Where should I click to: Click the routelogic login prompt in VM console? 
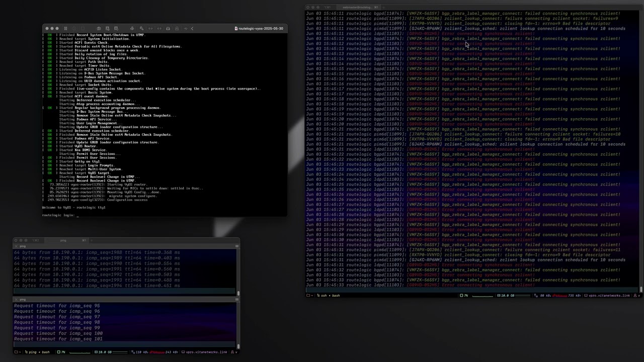(x=60, y=215)
